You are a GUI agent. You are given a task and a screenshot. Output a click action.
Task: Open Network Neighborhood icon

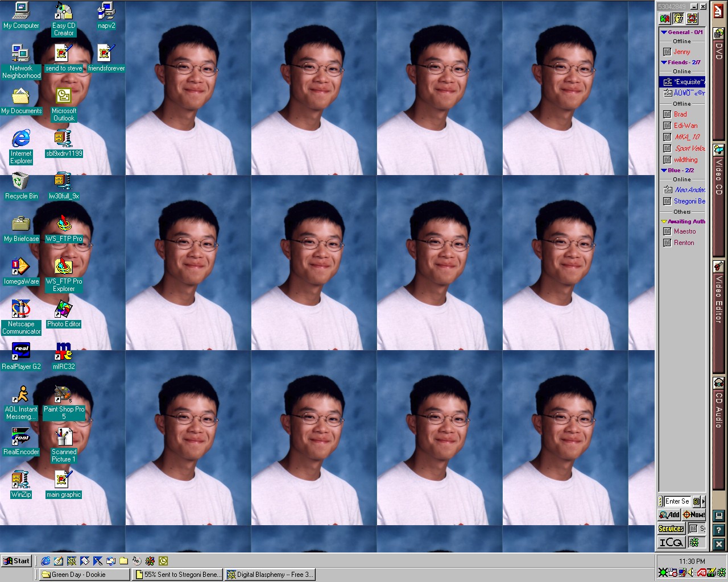click(21, 62)
